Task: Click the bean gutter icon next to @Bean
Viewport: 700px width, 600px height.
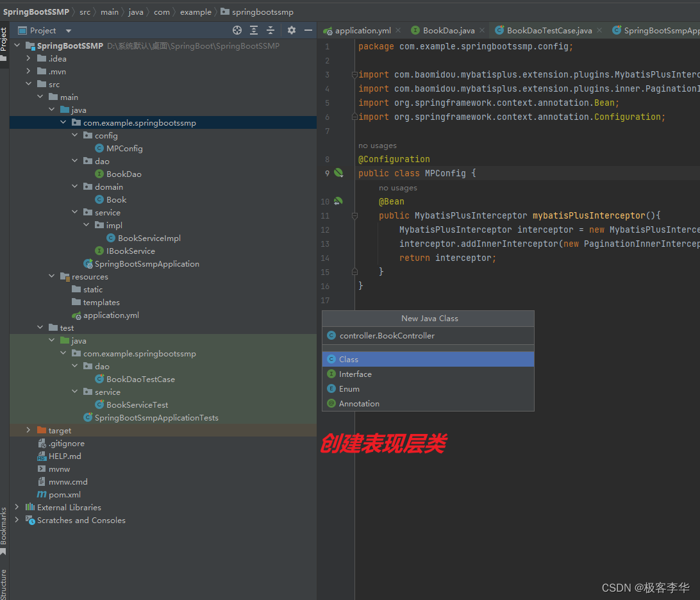Action: coord(338,201)
